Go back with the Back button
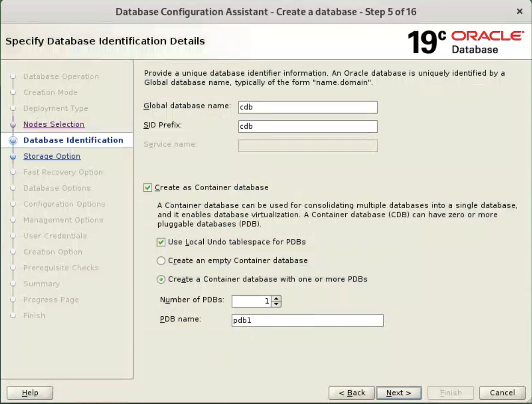532x404 pixels. pyautogui.click(x=351, y=393)
